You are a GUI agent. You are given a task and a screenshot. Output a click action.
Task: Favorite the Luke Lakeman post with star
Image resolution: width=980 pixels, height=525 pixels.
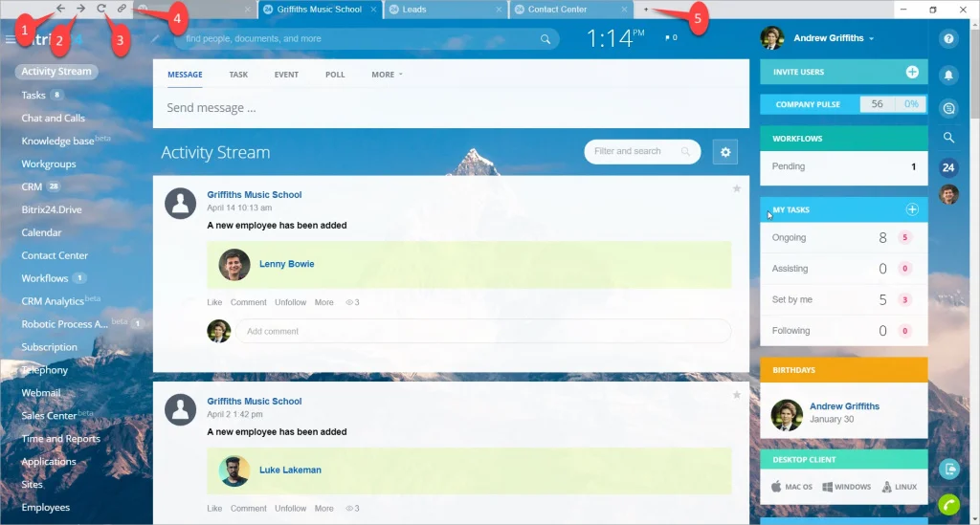click(737, 395)
